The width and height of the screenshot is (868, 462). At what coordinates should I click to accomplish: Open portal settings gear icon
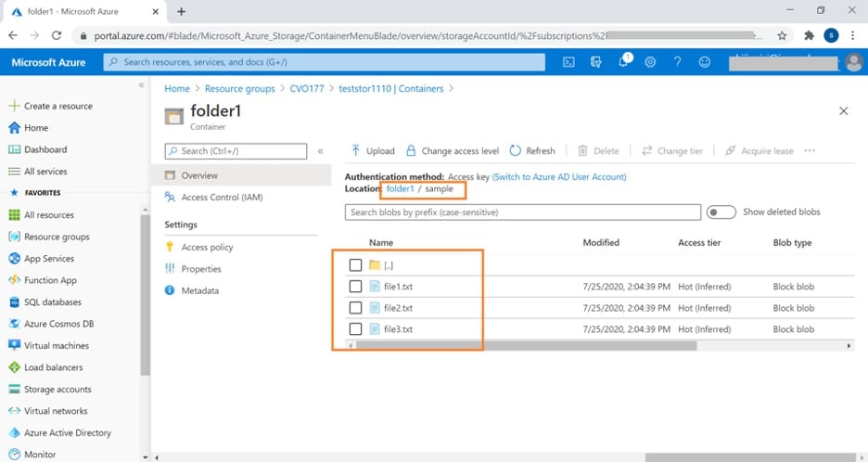click(650, 62)
